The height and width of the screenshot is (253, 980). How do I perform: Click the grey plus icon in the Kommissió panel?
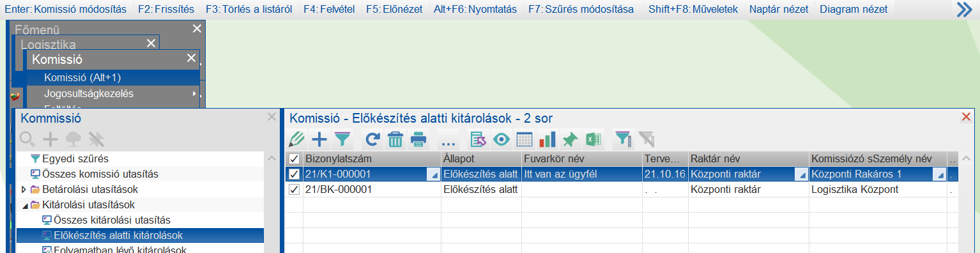point(50,139)
